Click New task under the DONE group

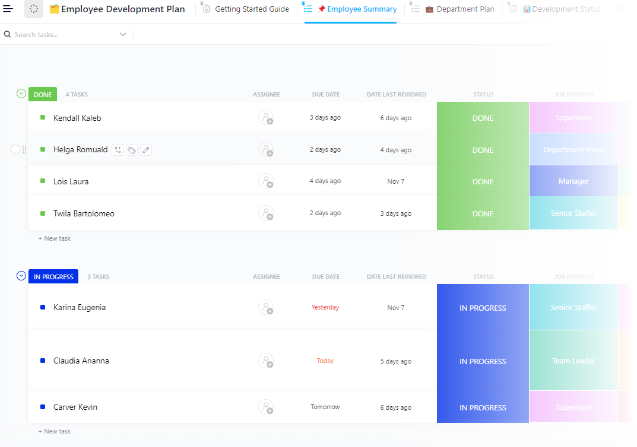(x=55, y=238)
